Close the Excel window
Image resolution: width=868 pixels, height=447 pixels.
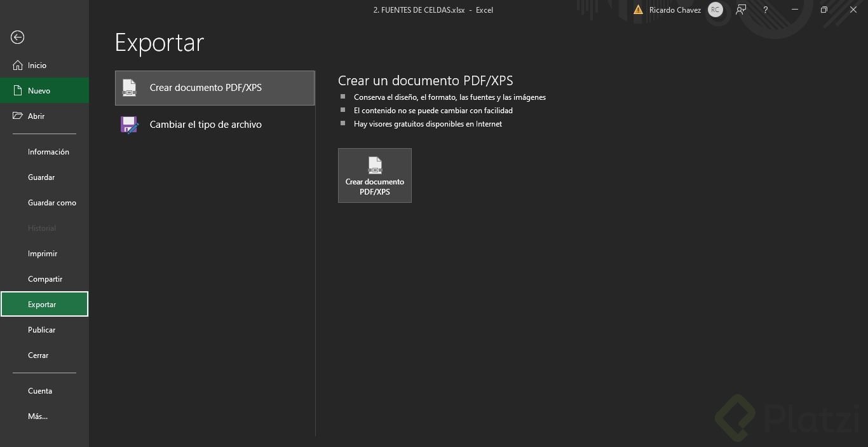(853, 10)
